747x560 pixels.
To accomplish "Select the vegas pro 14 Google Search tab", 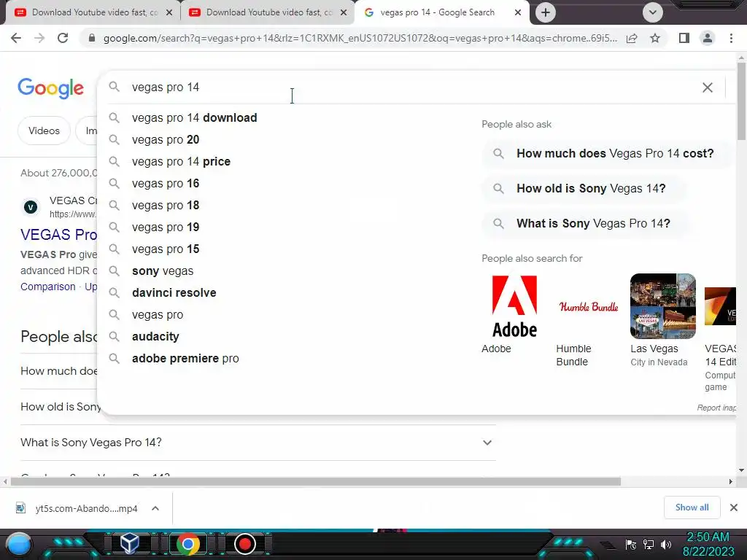I will 438,13.
